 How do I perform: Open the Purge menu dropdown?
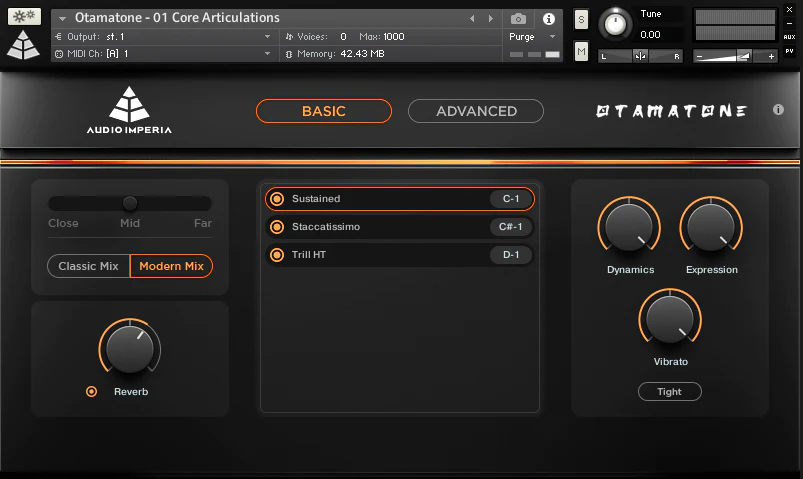click(552, 36)
